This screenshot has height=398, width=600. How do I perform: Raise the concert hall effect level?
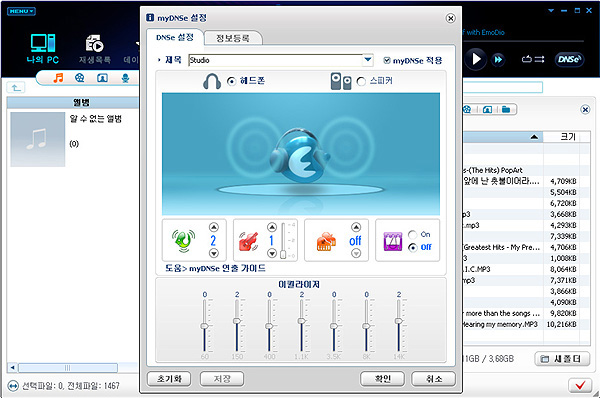coord(356,227)
